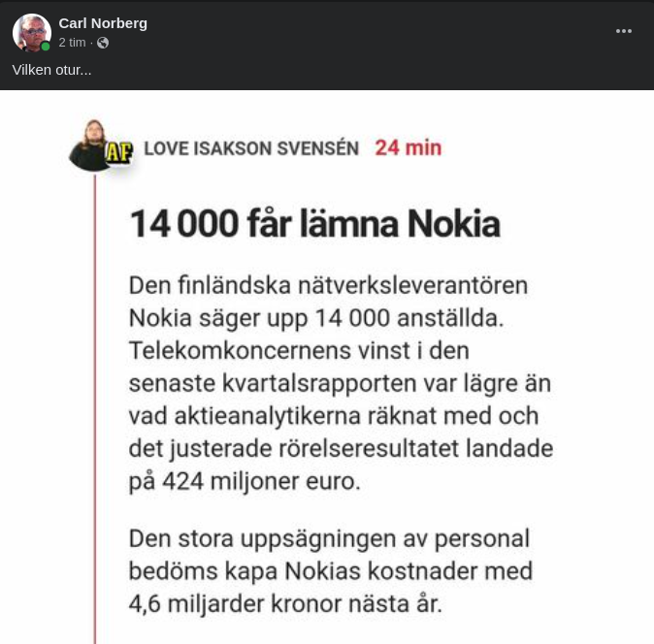Open the three-dot post options menu

(624, 31)
